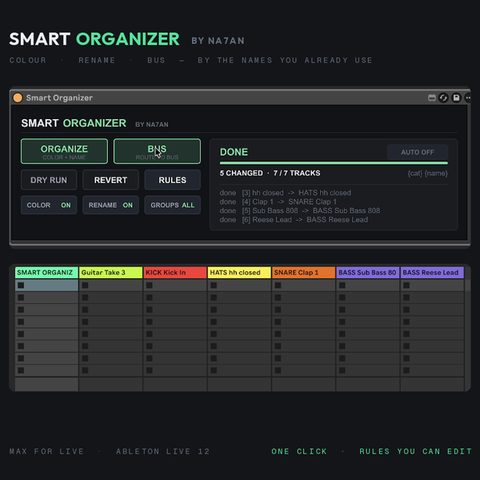The height and width of the screenshot is (480, 480).
Task: Click 'BY NA7AN' text inside the device
Action: [152, 124]
